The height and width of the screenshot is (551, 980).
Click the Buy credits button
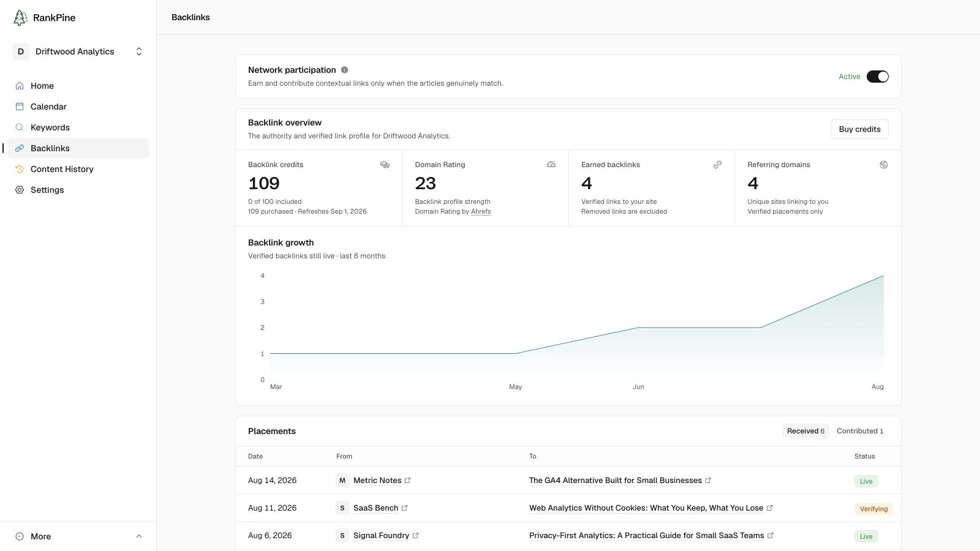(859, 129)
